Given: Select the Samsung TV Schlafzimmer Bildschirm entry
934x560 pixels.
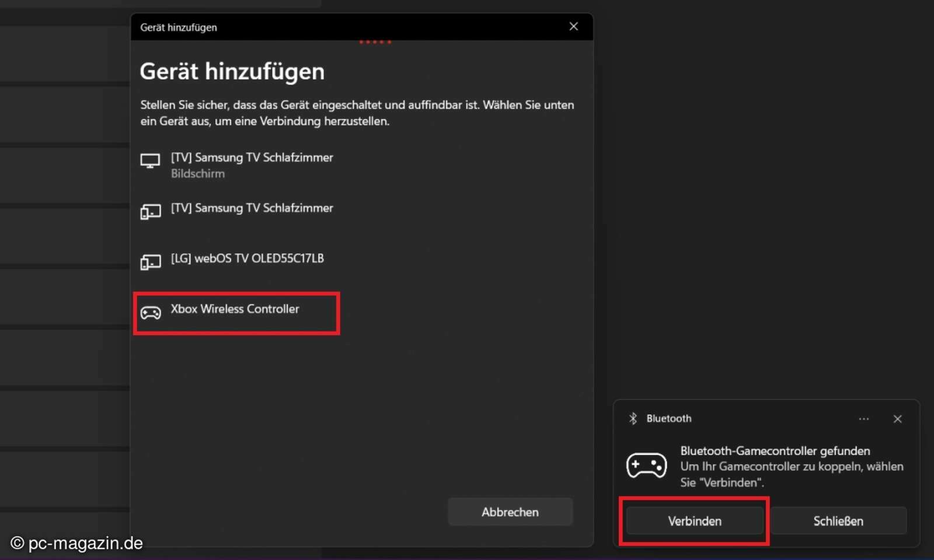Looking at the screenshot, I should pyautogui.click(x=252, y=164).
